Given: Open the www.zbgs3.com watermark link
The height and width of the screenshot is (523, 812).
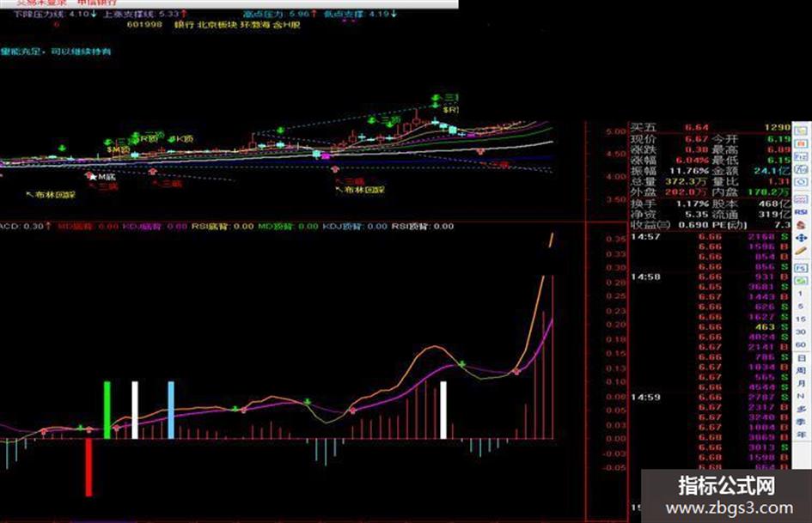Looking at the screenshot, I should pos(730,508).
